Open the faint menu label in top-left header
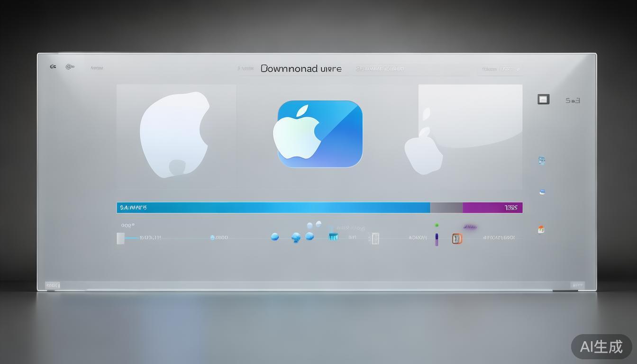 point(97,68)
